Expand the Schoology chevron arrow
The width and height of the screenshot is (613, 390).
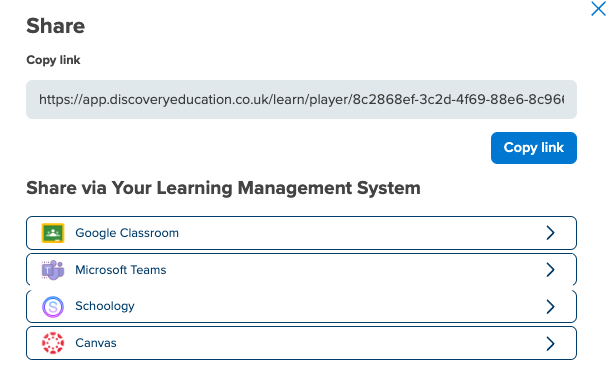click(x=550, y=307)
